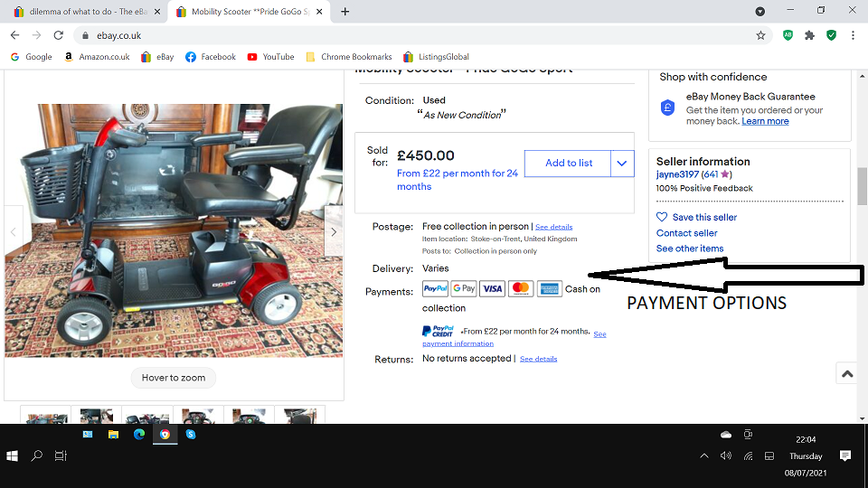Open Windows notification center
The height and width of the screenshot is (488, 868).
844,455
